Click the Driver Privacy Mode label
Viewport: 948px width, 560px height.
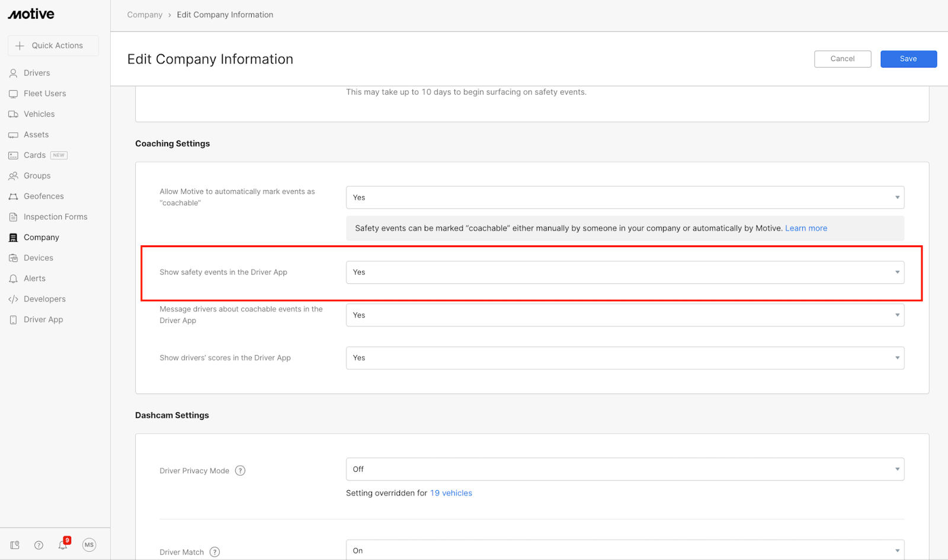click(194, 471)
